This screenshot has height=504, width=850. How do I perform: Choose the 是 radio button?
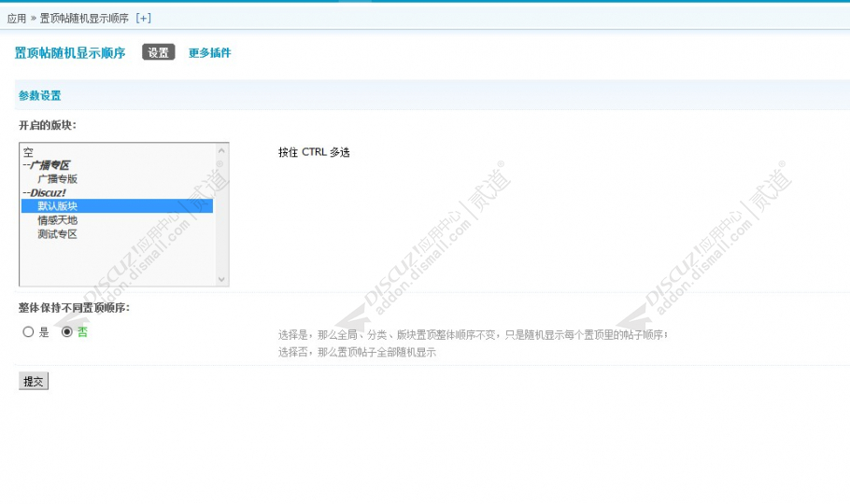pyautogui.click(x=28, y=331)
